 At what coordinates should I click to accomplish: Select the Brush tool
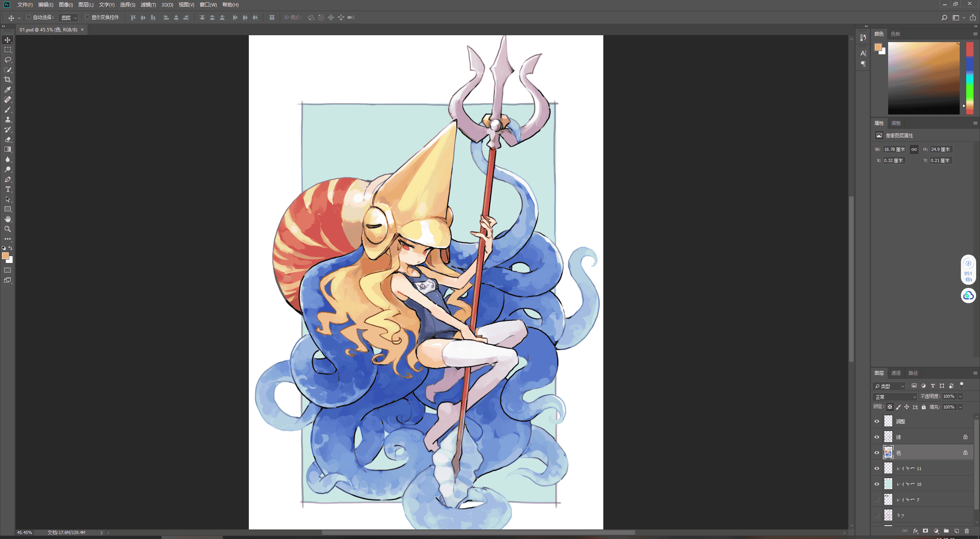tap(8, 109)
